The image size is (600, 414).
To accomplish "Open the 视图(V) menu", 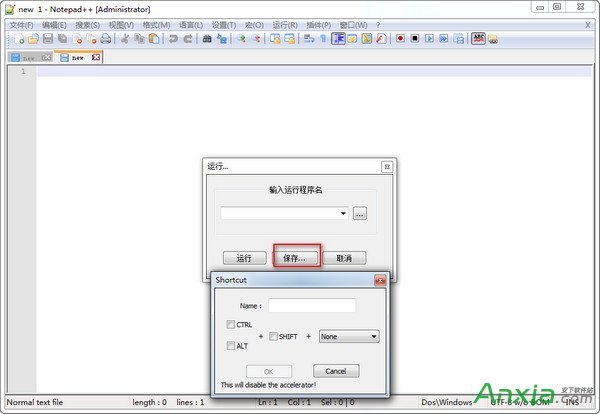I will (x=121, y=25).
